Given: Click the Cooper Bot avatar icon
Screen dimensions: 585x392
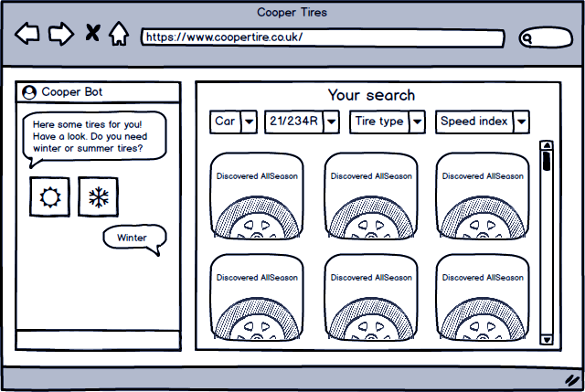Looking at the screenshot, I should coord(29,92).
